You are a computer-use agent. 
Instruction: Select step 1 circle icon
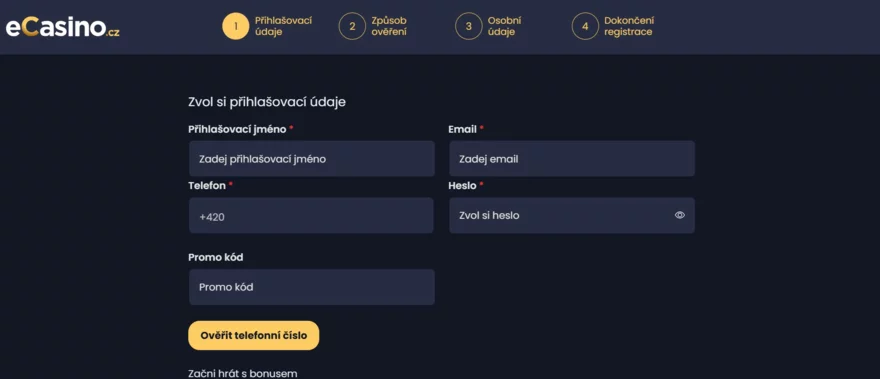click(236, 26)
